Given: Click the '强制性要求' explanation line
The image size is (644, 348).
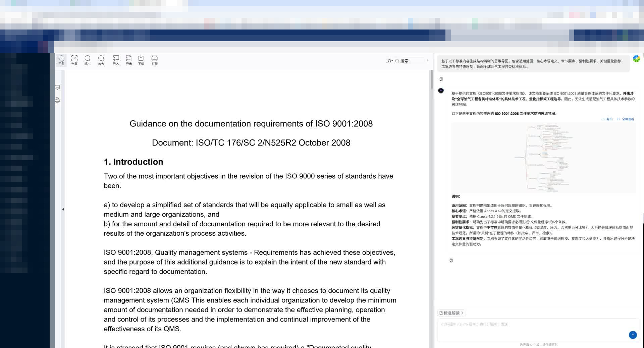Looking at the screenshot, I should (509, 222).
